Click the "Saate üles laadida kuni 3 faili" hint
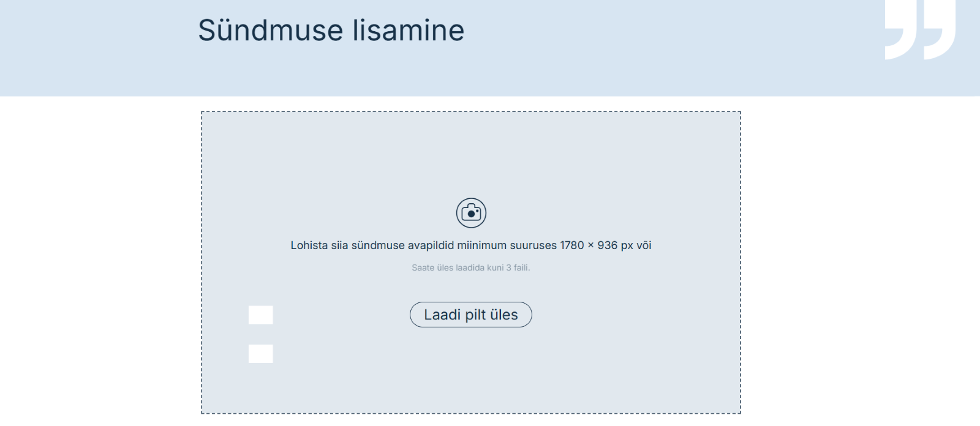The height and width of the screenshot is (426, 980). coord(470,267)
